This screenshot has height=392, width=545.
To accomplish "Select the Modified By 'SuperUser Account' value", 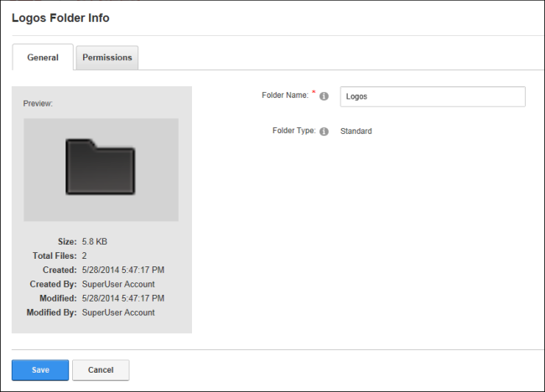I will pyautogui.click(x=118, y=312).
